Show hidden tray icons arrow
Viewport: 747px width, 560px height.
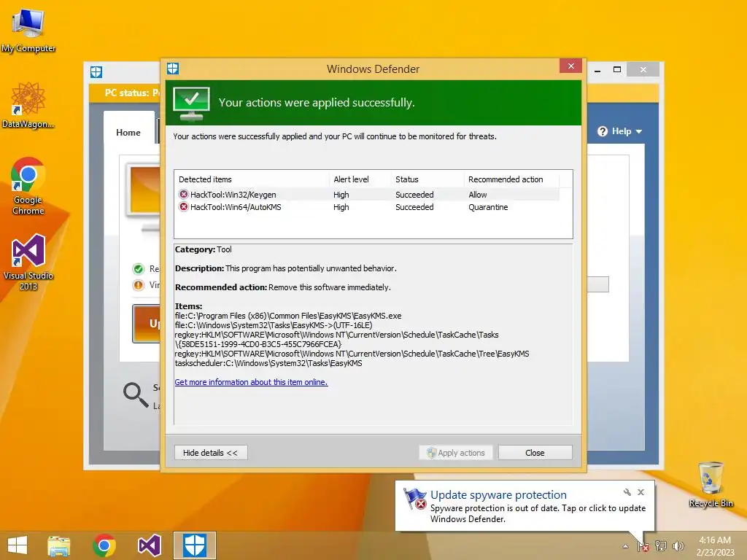(x=625, y=546)
